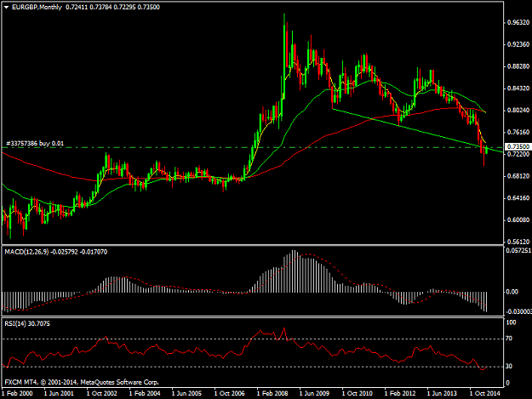Select time axis label 1 Feb 2008
The width and height of the screenshot is (532, 399).
coord(272,393)
